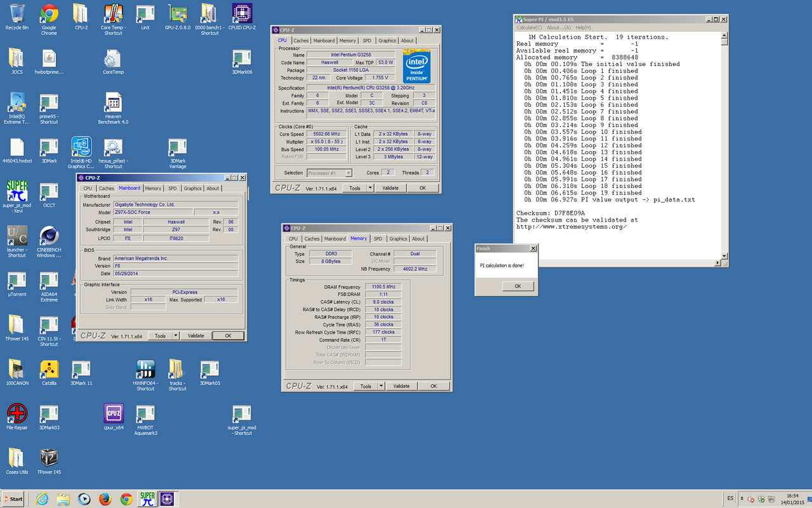The width and height of the screenshot is (812, 508).
Task: Switch to Caches tab in CPU-Z CPU window
Action: click(301, 41)
